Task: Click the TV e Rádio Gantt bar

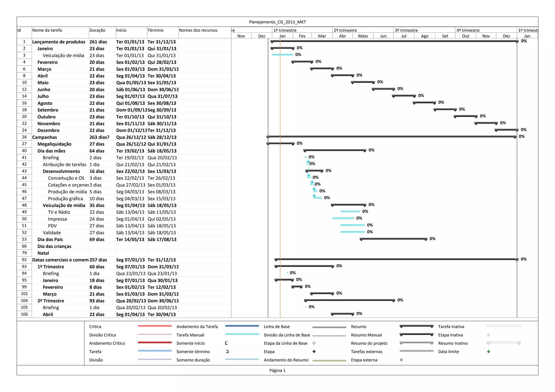Action: tap(350, 211)
